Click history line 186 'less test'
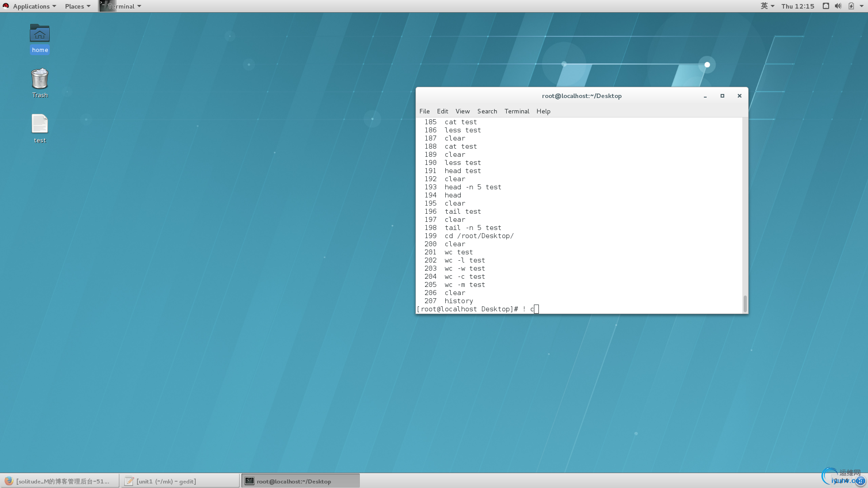 click(462, 130)
